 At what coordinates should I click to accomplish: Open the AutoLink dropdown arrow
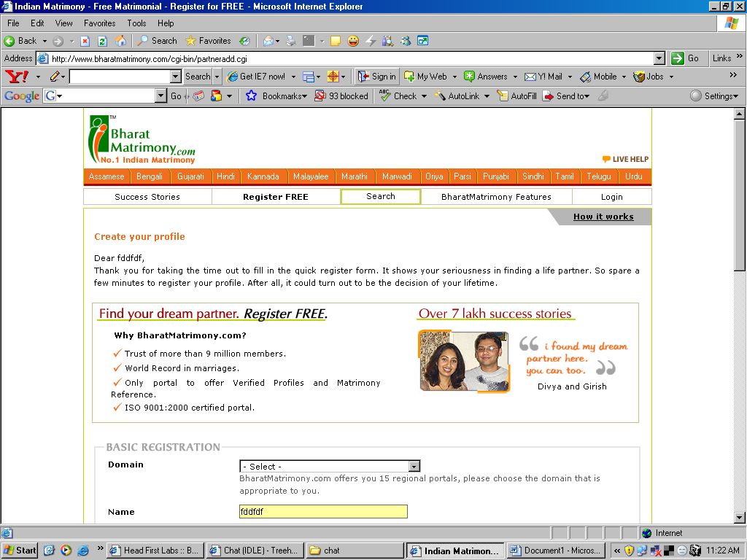[x=487, y=97]
